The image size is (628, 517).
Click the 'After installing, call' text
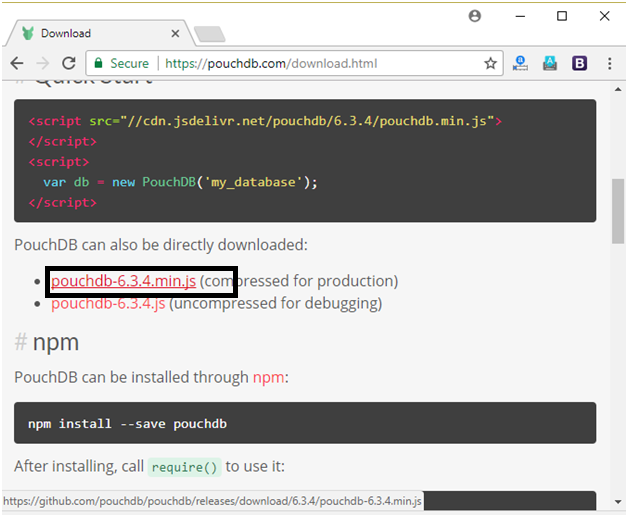(79, 467)
